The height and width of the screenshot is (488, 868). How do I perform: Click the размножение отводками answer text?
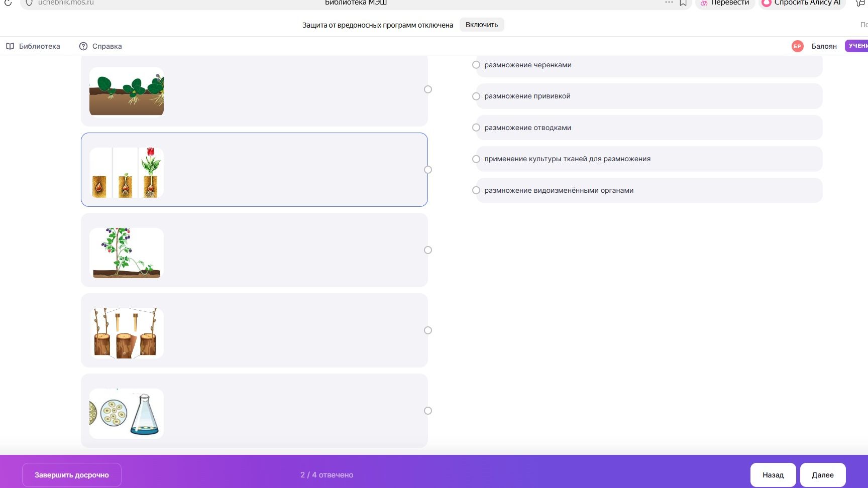[528, 128]
